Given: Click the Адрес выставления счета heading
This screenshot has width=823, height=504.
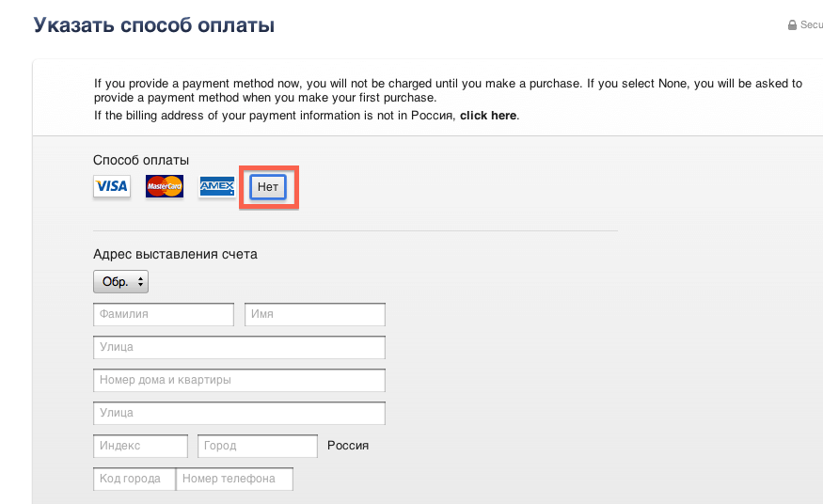Looking at the screenshot, I should [175, 255].
